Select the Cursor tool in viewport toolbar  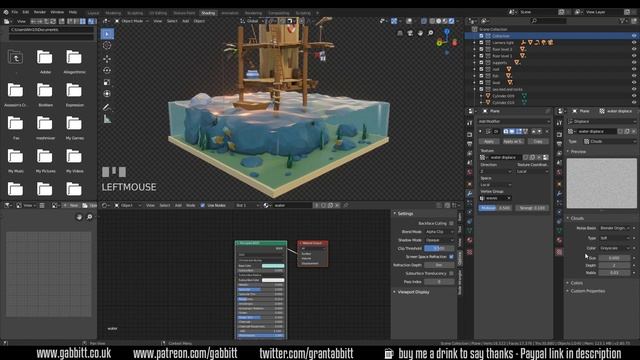(x=107, y=46)
